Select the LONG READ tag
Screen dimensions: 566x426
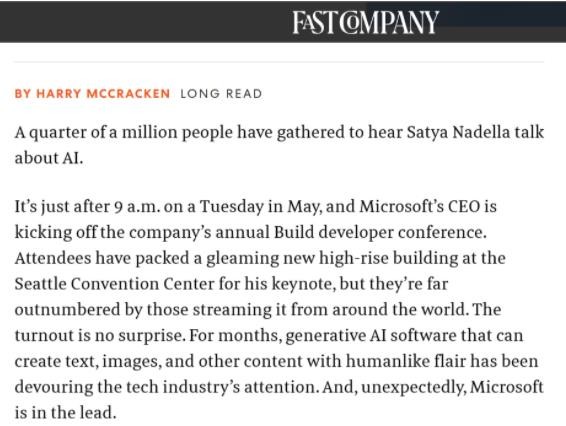[x=221, y=94]
